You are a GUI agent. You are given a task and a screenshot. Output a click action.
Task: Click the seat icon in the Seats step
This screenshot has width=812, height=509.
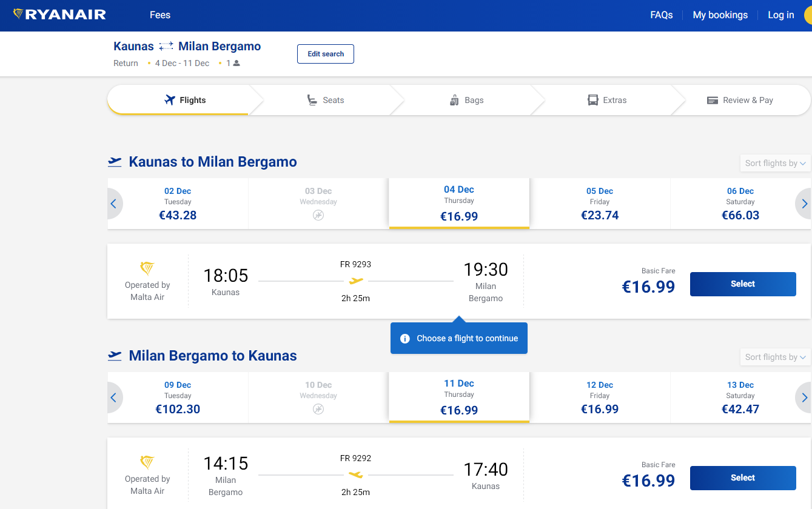311,99
